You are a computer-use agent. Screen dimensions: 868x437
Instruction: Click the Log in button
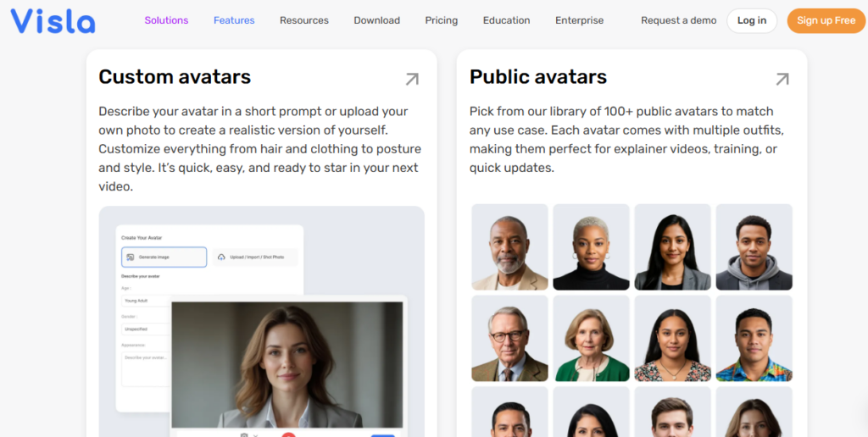pos(752,20)
